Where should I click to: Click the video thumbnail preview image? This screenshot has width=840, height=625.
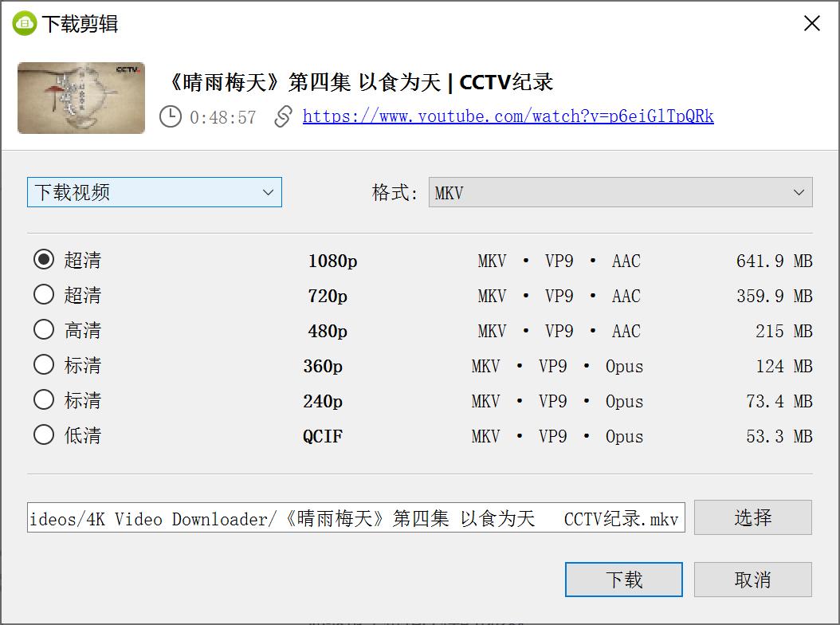coord(80,97)
